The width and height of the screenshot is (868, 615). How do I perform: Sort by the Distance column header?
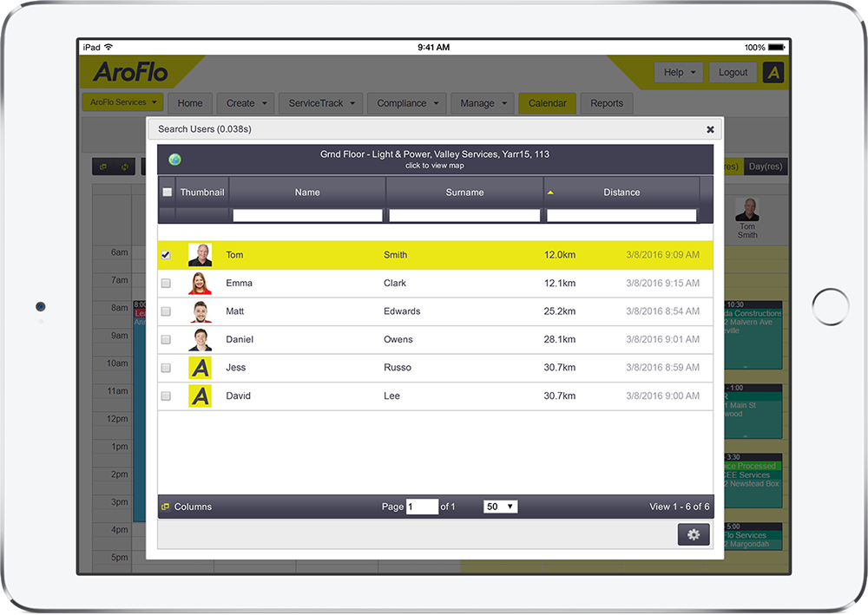click(621, 193)
